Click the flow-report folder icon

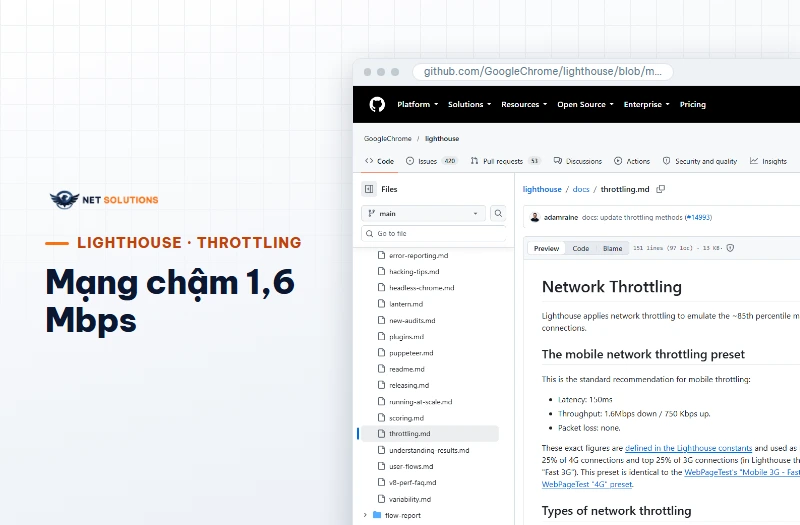pyautogui.click(x=377, y=515)
